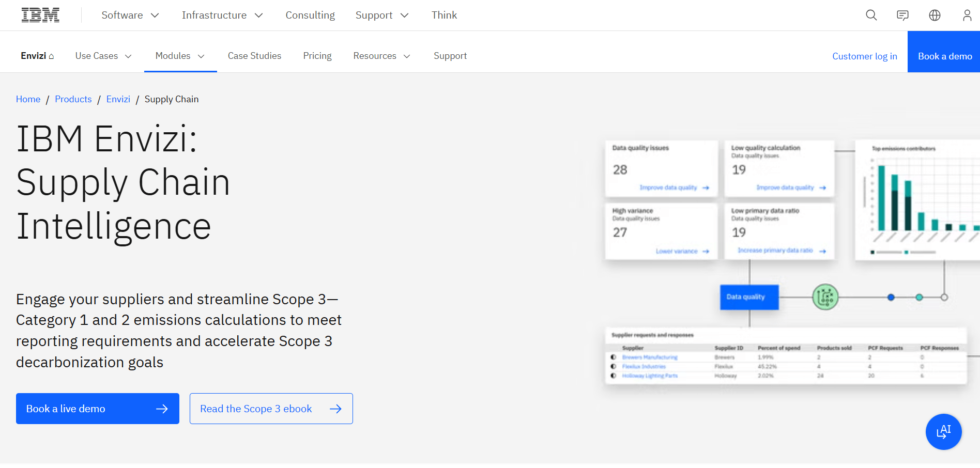Click the Top emissions contributors chart
This screenshot has width=980, height=468.
[x=917, y=200]
